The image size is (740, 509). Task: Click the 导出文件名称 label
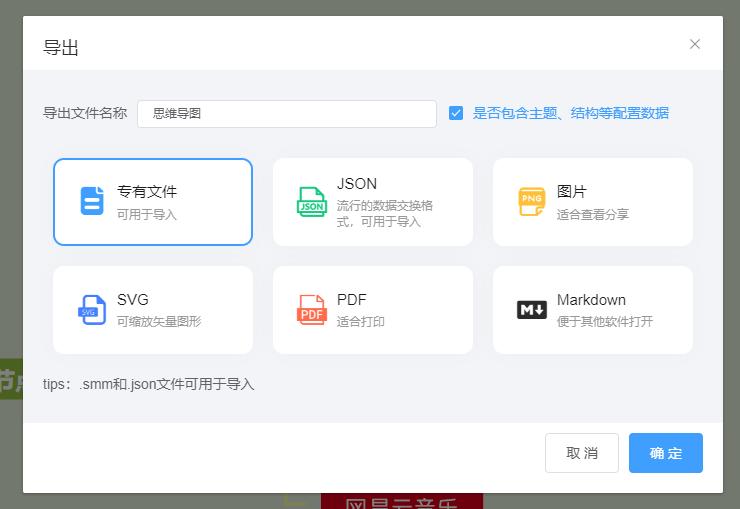[85, 113]
